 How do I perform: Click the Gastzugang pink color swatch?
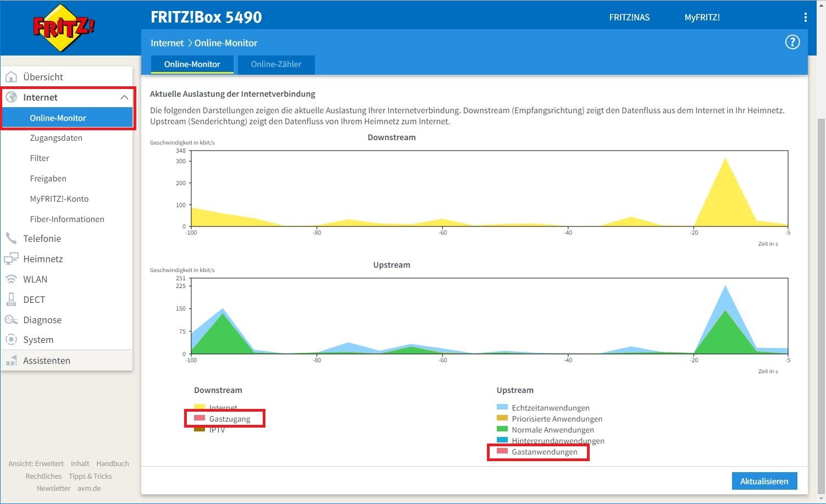[x=199, y=418]
